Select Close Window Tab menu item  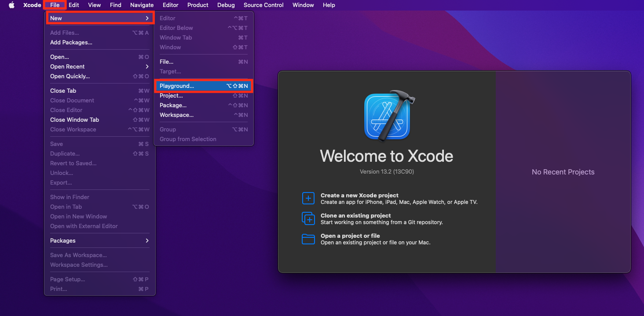[74, 120]
